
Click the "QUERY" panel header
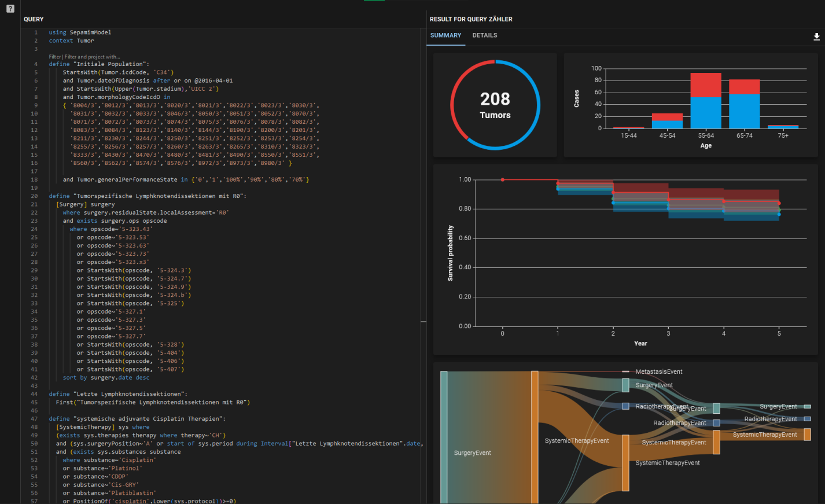tap(34, 19)
